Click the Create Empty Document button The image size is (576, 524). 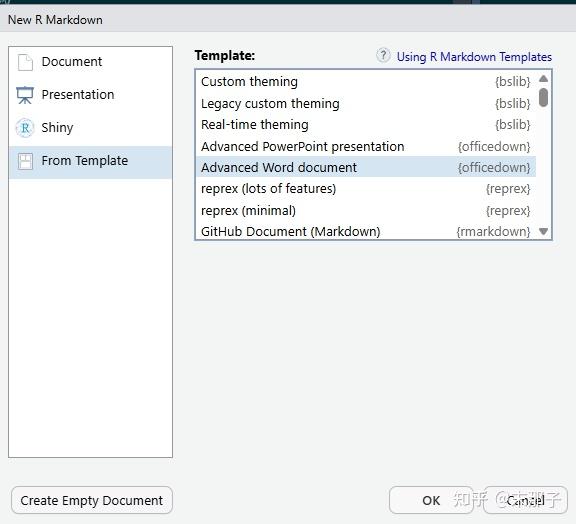(x=92, y=500)
